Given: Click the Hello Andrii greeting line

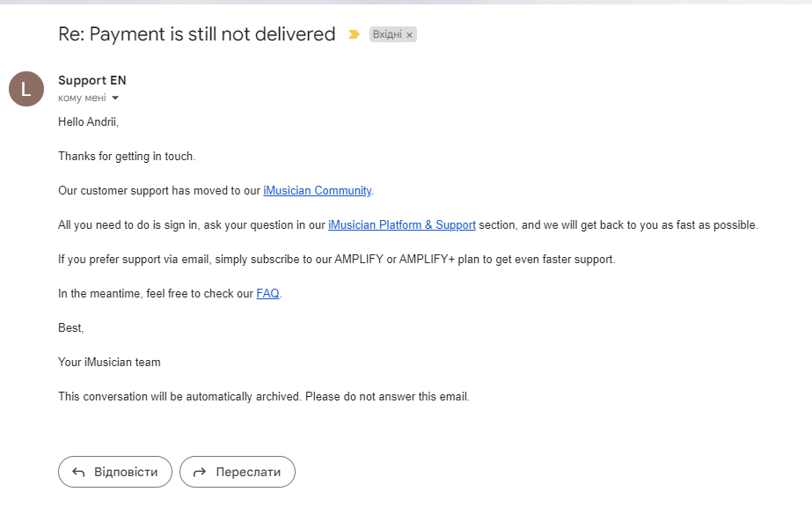Looking at the screenshot, I should click(x=89, y=121).
